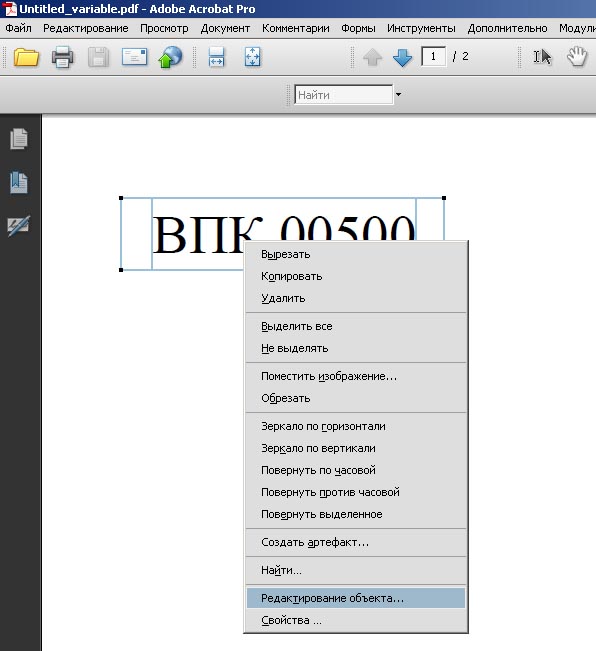Go to next page with blue arrow
The image size is (596, 651).
pos(402,57)
